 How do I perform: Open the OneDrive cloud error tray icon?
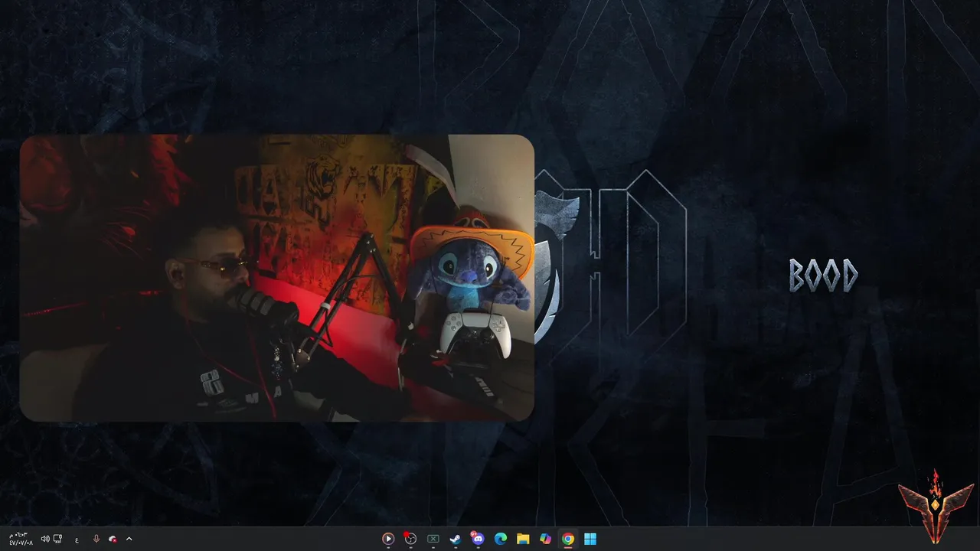coord(113,539)
